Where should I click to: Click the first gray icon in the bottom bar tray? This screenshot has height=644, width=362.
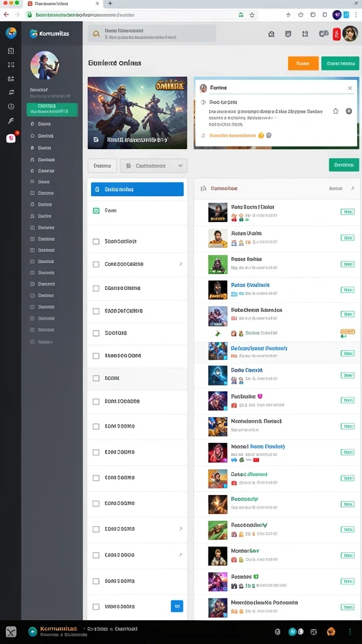coord(277,631)
